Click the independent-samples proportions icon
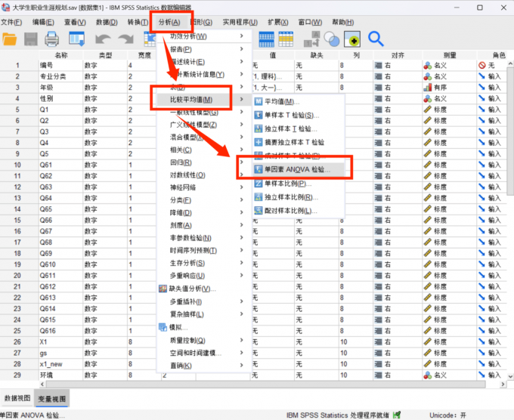 (259, 197)
